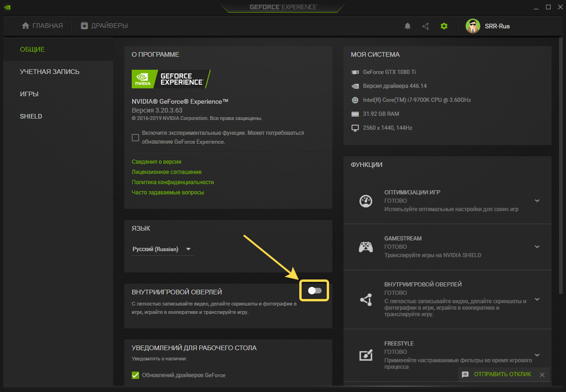Toggle the in-game overlay switch
Screen dimensions: 566x392
tap(315, 290)
